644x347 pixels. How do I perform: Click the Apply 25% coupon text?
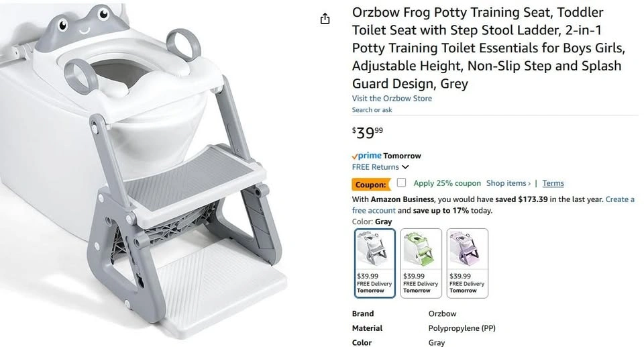click(447, 183)
